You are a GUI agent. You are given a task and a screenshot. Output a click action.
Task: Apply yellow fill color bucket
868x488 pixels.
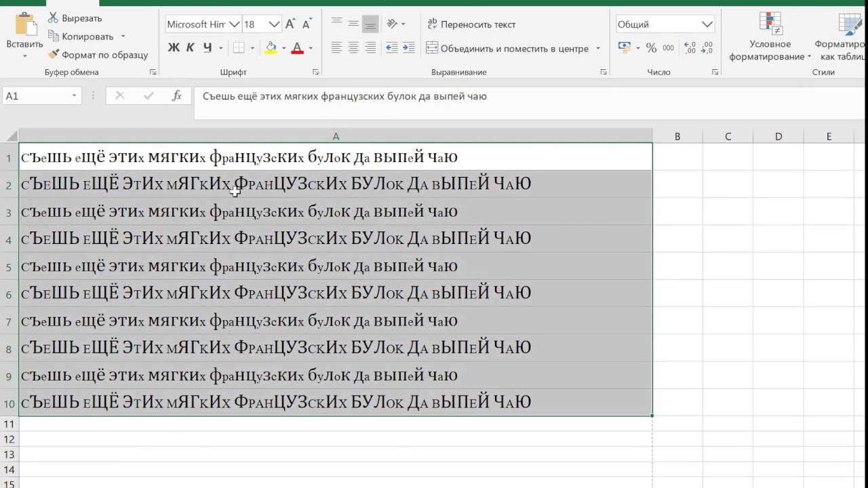click(x=271, y=47)
